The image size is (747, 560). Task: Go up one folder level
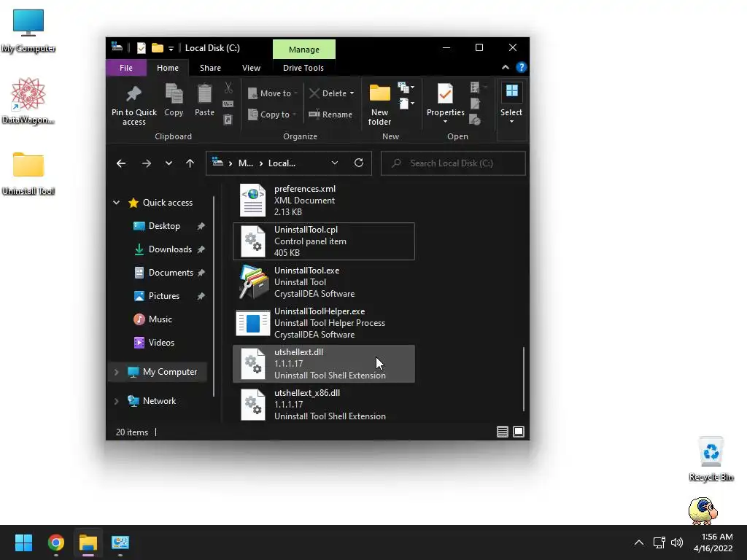[x=190, y=163]
